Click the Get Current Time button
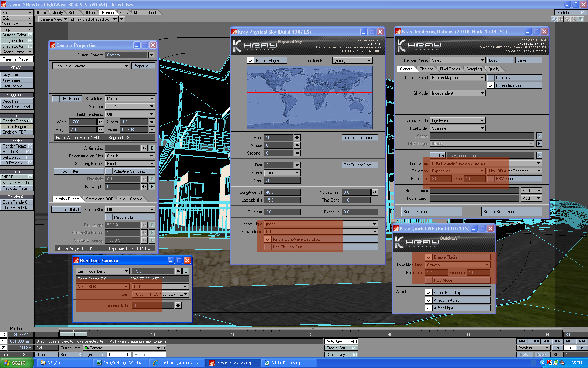The height and width of the screenshot is (368, 588). [359, 138]
